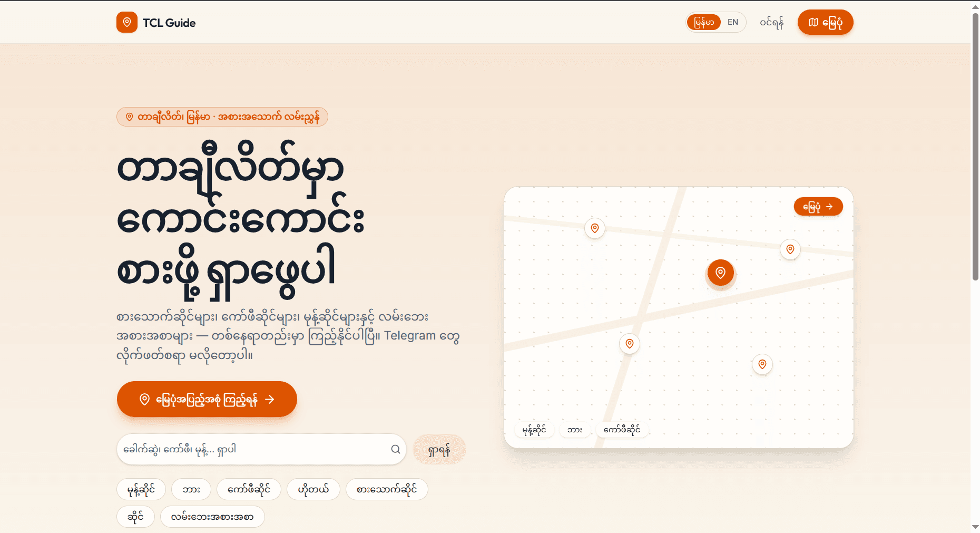Select the lower-right white map pin

point(762,364)
